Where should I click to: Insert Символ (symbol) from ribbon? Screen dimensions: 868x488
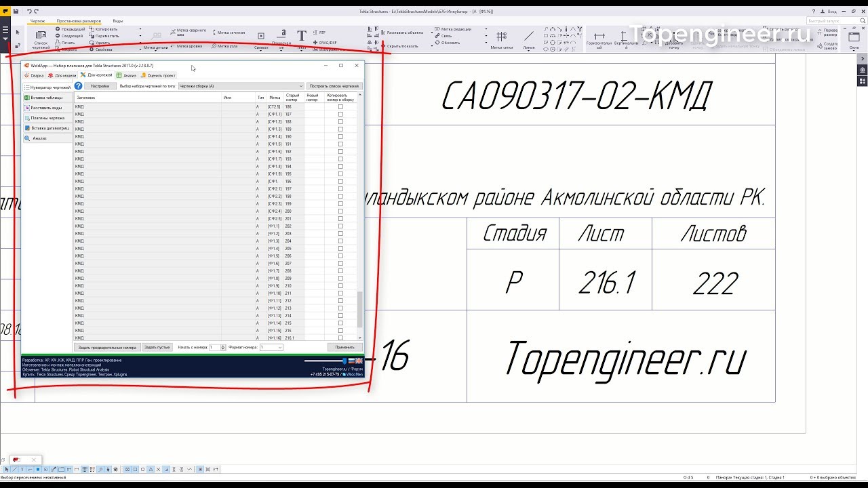261,40
